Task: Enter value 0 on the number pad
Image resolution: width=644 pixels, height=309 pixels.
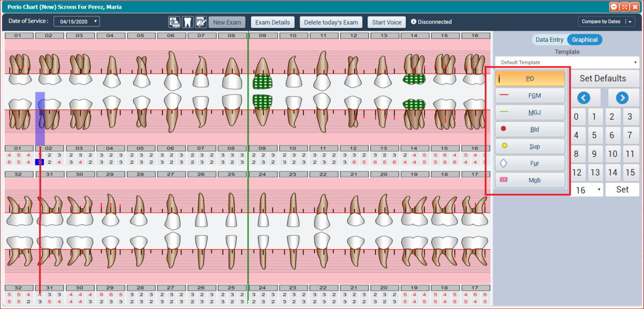Action: point(576,117)
